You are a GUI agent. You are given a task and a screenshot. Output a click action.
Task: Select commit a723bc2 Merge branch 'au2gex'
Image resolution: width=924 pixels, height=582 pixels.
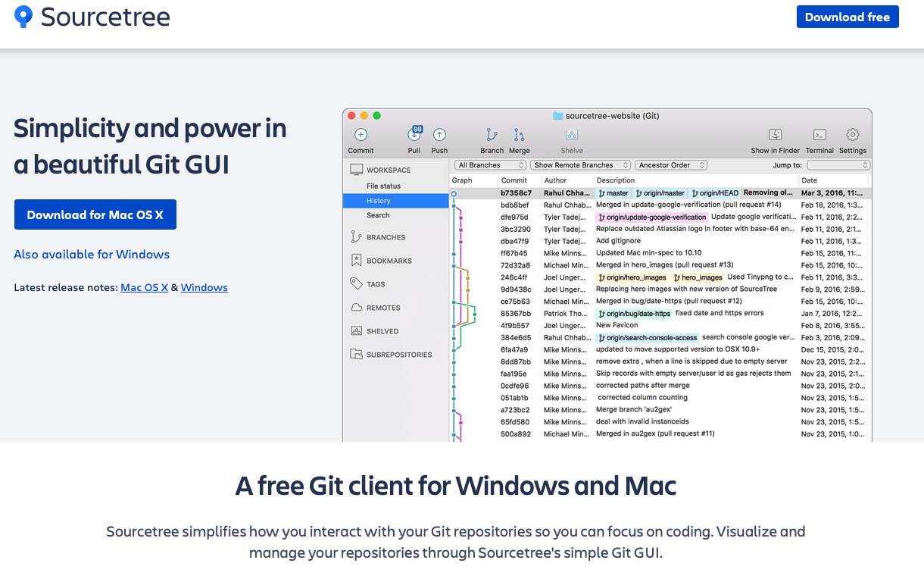[x=660, y=409]
